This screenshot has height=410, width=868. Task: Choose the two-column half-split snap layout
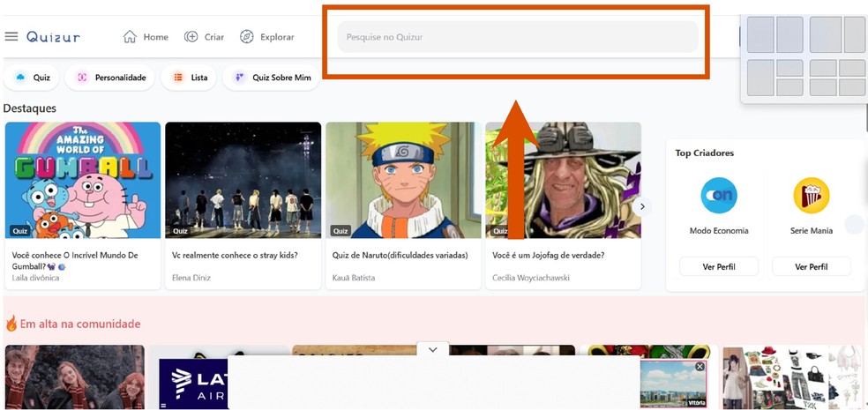[775, 34]
